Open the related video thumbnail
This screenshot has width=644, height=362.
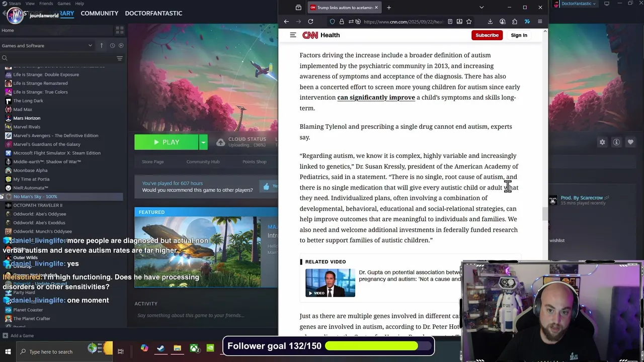click(330, 283)
